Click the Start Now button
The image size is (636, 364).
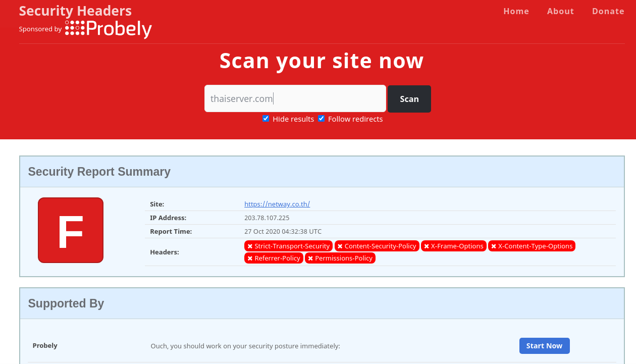[x=544, y=346]
